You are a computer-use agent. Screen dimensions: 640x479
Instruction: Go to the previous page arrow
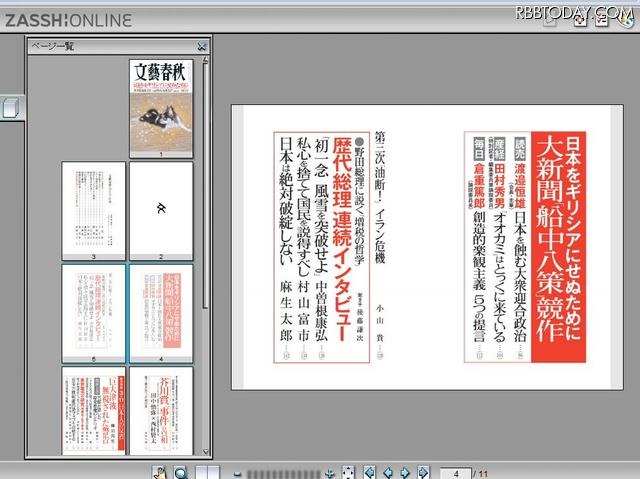(x=387, y=472)
